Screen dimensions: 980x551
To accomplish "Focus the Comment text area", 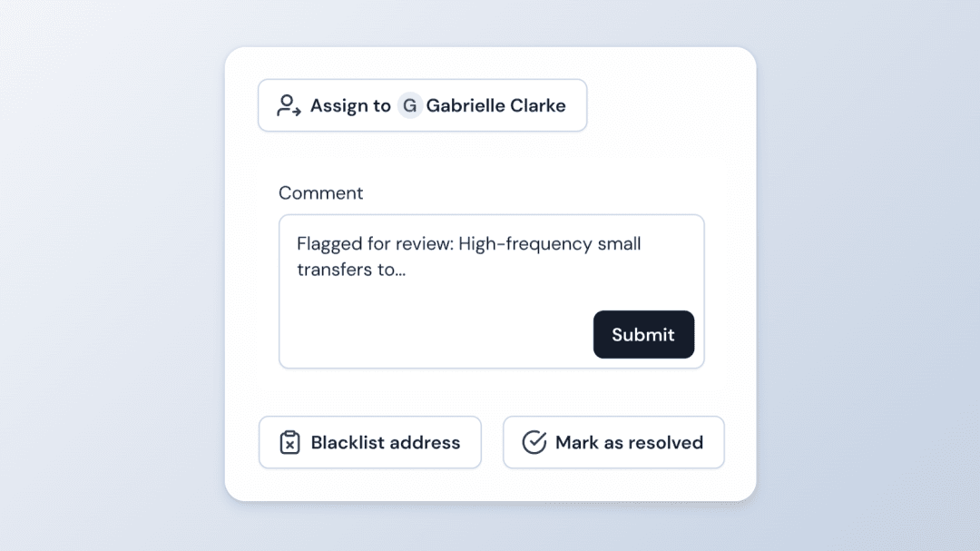I will (x=491, y=291).
